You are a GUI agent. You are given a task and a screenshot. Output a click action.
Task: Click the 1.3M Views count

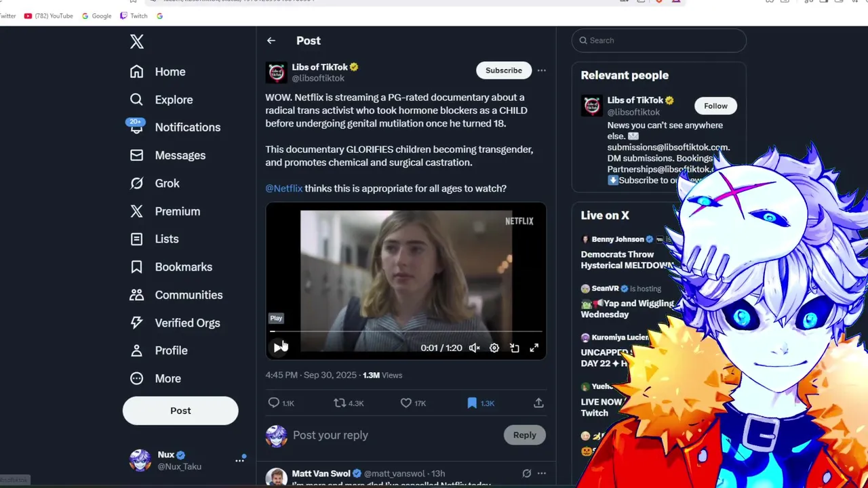point(382,375)
